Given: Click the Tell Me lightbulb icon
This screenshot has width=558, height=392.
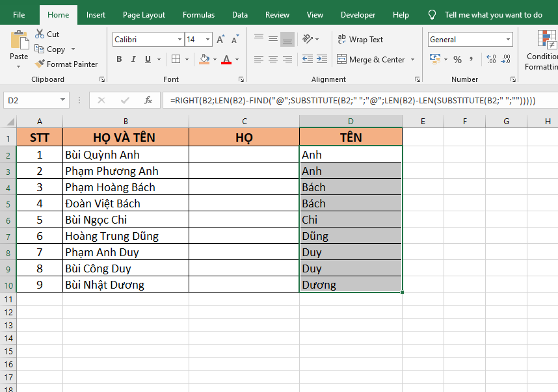Looking at the screenshot, I should pos(432,15).
